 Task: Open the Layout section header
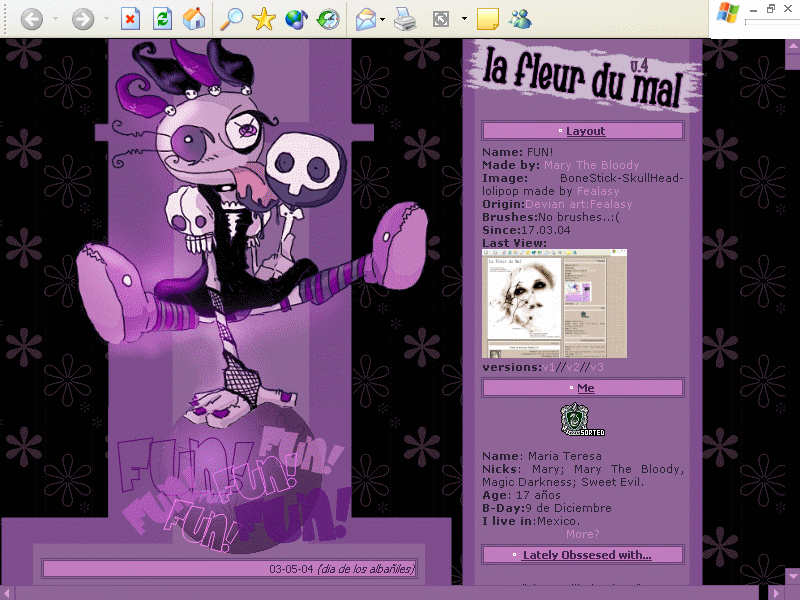pos(583,131)
